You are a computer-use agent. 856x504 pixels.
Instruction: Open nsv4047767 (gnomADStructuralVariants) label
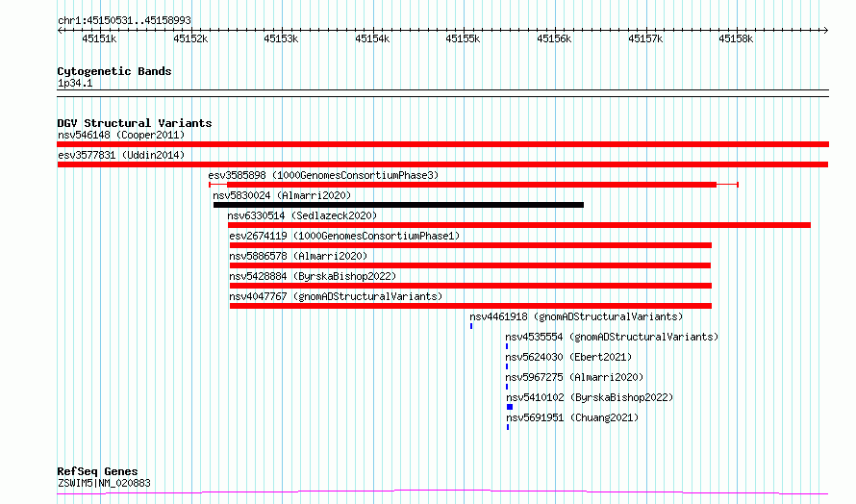pos(336,296)
